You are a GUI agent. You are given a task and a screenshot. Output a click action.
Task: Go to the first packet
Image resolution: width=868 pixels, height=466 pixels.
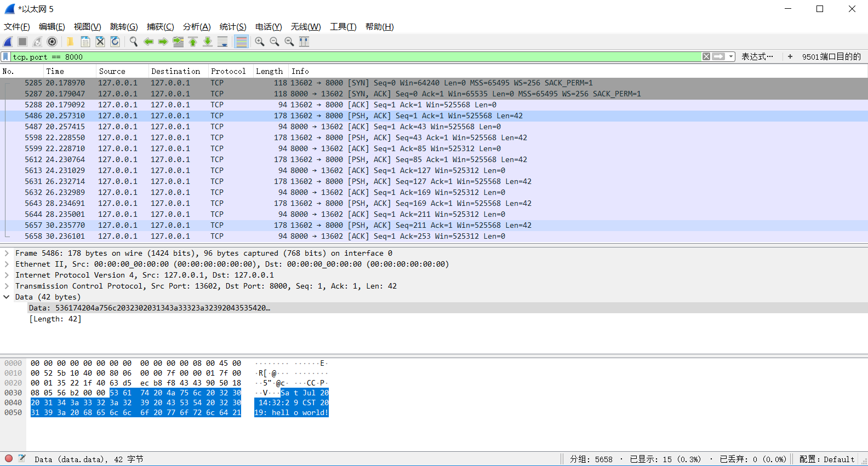tap(193, 42)
